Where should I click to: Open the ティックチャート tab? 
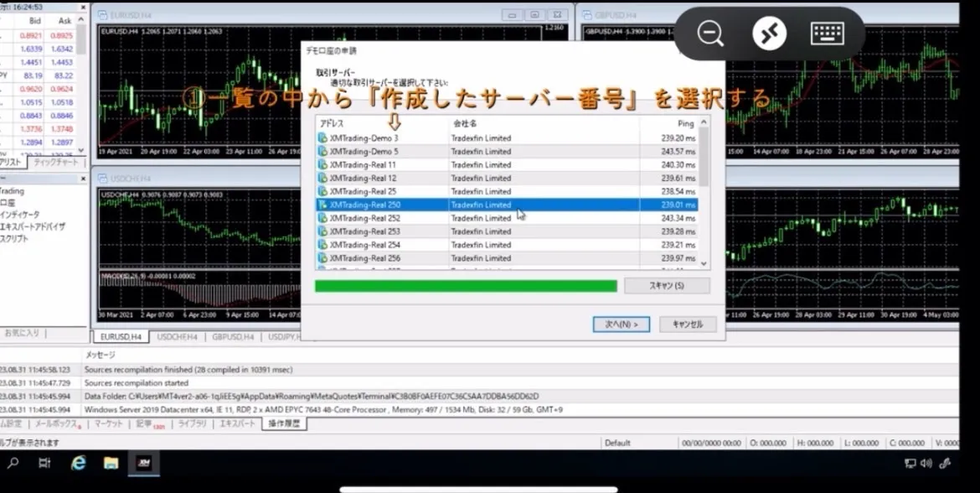pyautogui.click(x=56, y=162)
